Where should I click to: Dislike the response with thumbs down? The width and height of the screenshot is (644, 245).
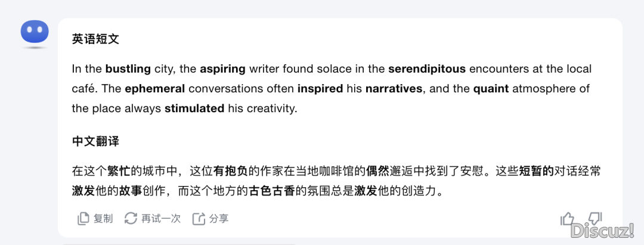(595, 218)
